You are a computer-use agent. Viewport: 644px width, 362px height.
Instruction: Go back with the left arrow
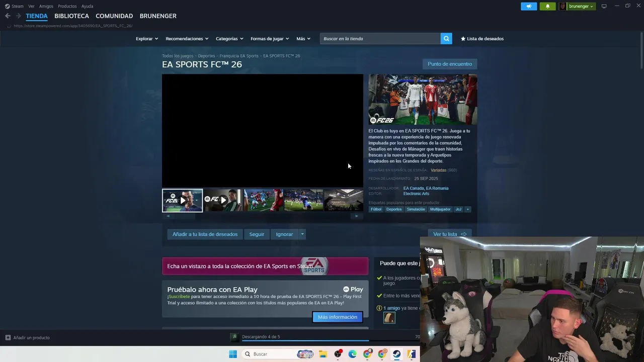(x=8, y=16)
